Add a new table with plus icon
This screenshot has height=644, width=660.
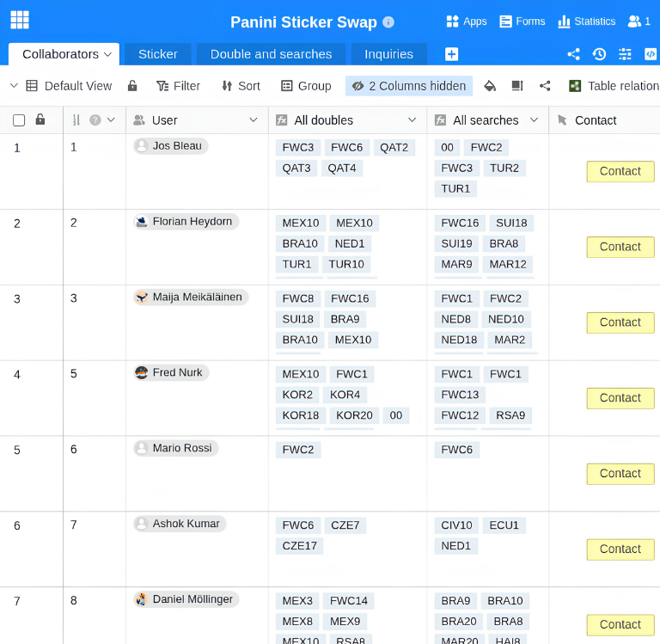point(451,54)
